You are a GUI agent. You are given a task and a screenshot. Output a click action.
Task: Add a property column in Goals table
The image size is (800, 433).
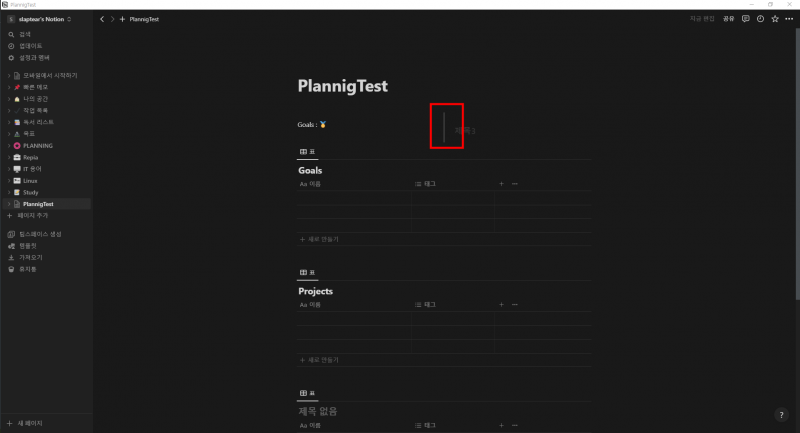click(501, 184)
